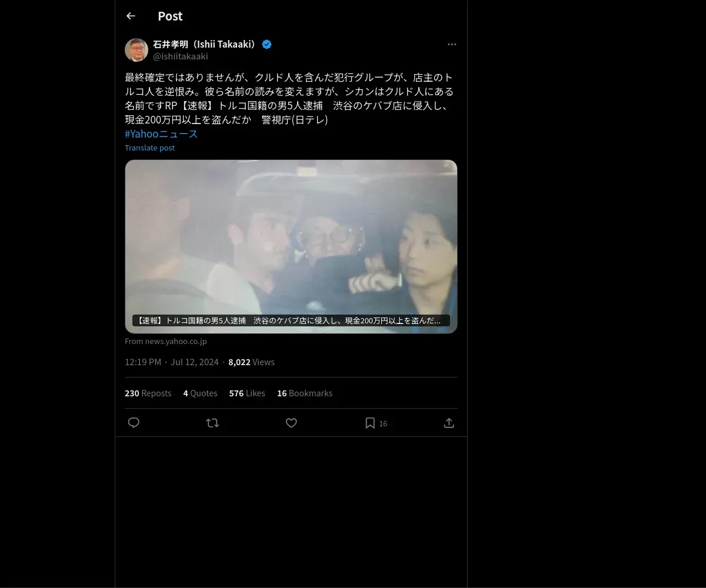
Task: Click Translate post link
Action: (149, 148)
